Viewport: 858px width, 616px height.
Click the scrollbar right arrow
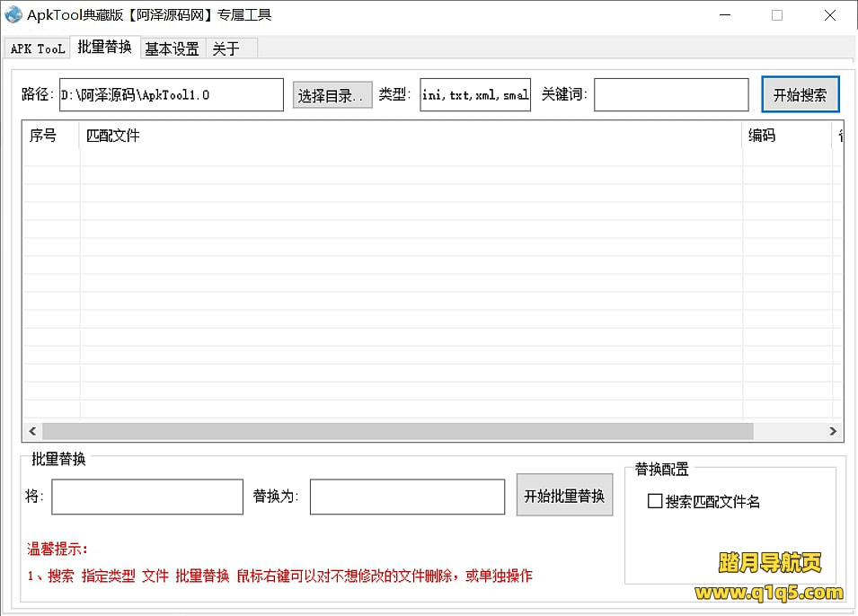(x=834, y=432)
